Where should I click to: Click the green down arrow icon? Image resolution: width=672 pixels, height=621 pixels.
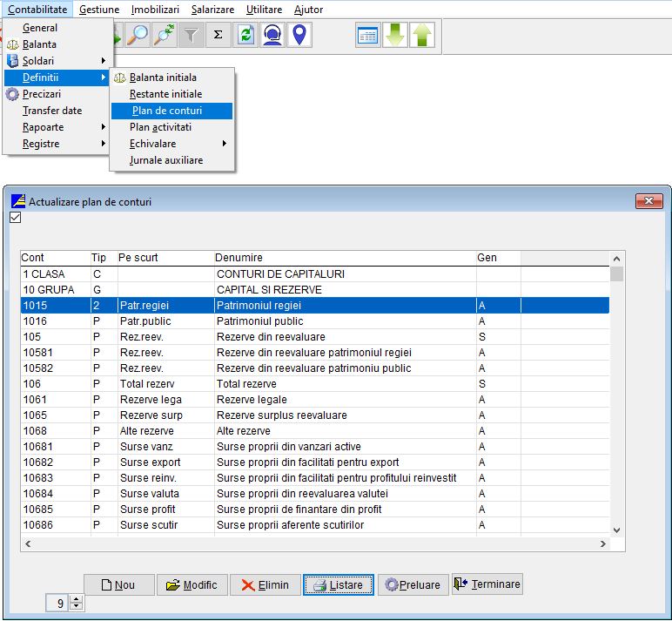pos(394,35)
